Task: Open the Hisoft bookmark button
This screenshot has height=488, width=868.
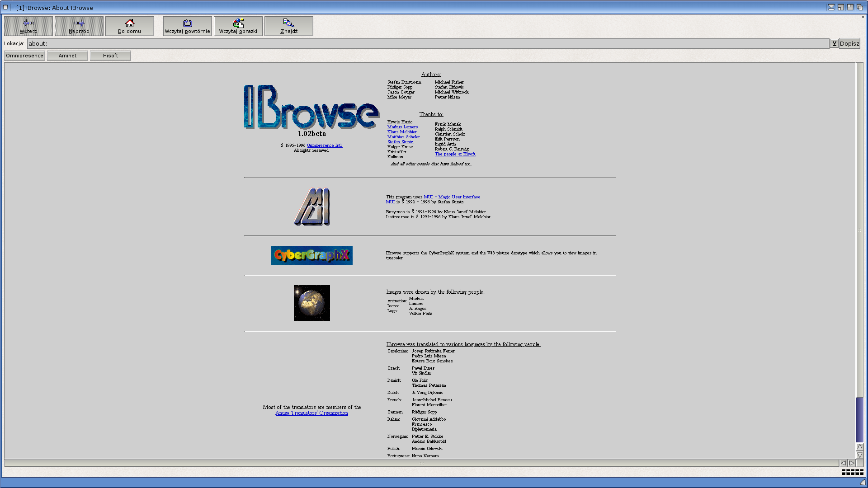Action: (x=110, y=56)
